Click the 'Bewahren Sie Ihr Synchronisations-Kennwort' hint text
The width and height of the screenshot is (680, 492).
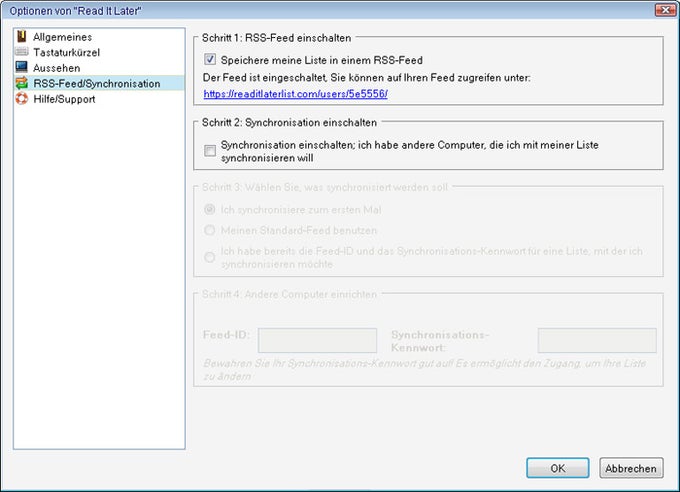(x=425, y=369)
